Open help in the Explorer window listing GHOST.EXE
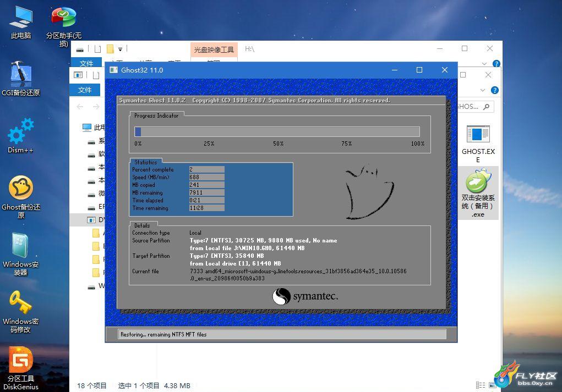The width and height of the screenshot is (562, 392). pyautogui.click(x=495, y=90)
